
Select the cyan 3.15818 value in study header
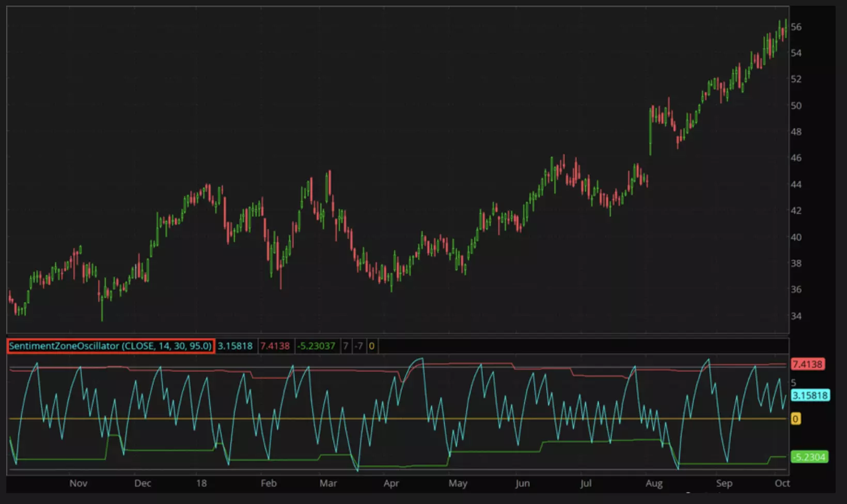click(235, 346)
